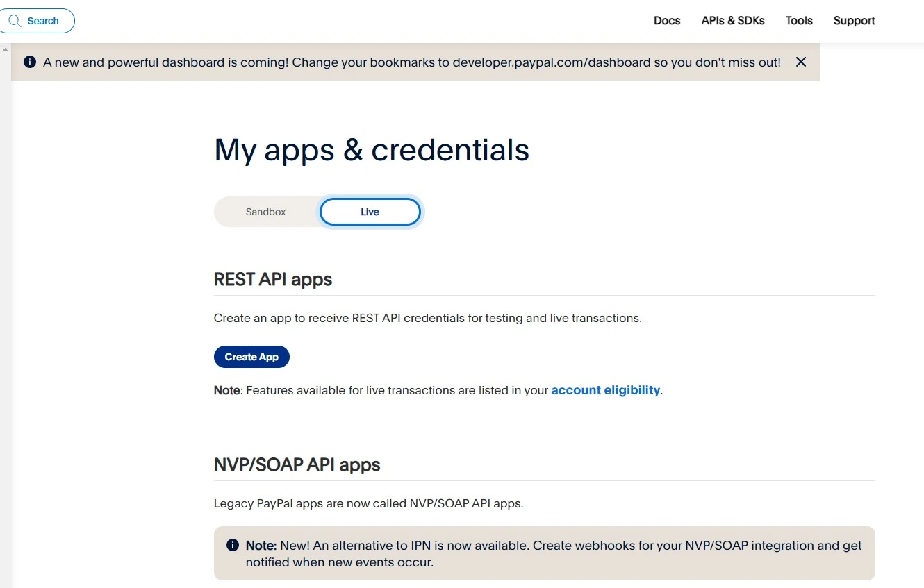Switch to Live credentials
Screen dimensions: 924x588
370,212
